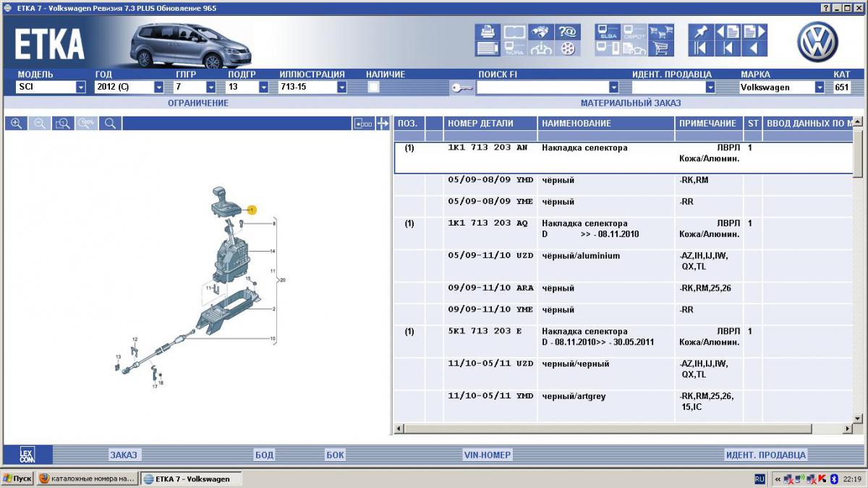This screenshot has width=868, height=488.
Task: Reset illustration zoom to 100%
Action: (x=87, y=124)
